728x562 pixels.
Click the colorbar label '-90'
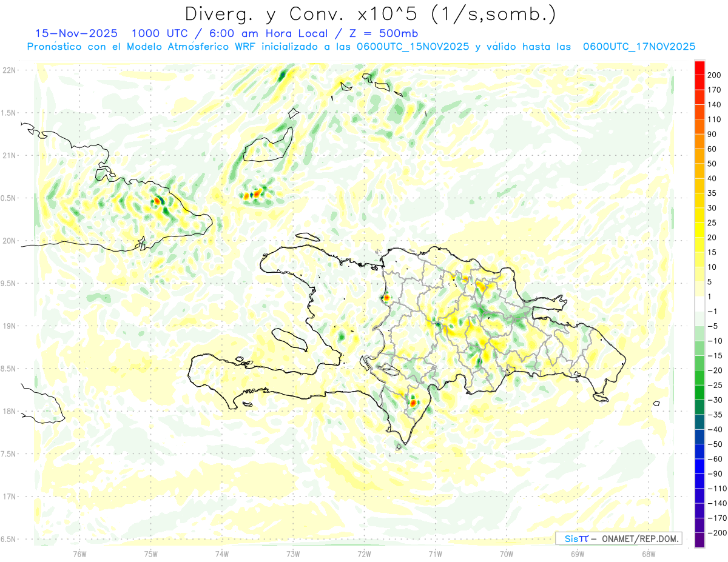click(x=715, y=473)
